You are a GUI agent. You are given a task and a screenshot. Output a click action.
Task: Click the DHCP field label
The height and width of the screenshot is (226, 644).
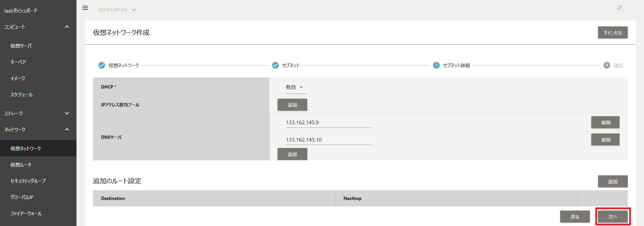[x=109, y=87]
